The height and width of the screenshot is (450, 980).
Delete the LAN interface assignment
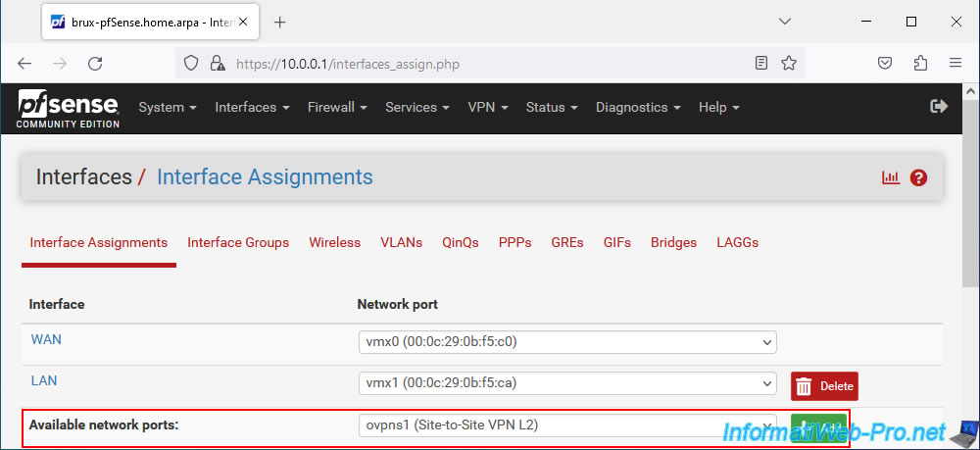click(x=824, y=386)
